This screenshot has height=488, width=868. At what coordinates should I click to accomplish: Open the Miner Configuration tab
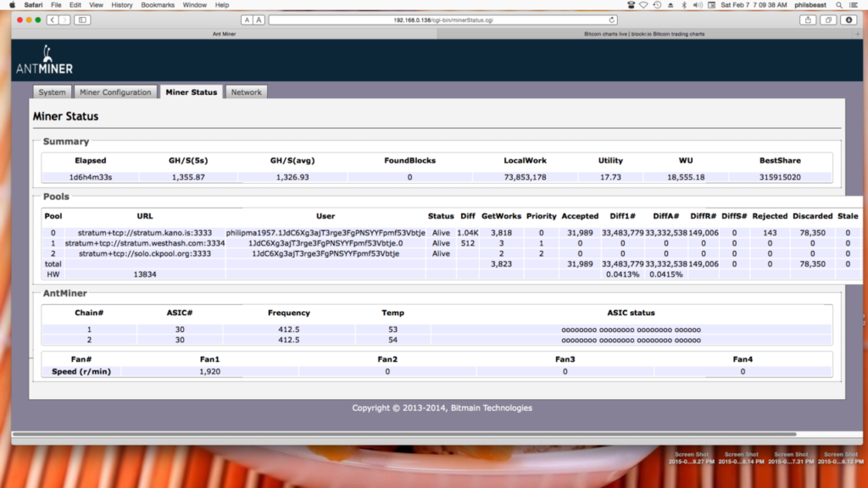(115, 92)
